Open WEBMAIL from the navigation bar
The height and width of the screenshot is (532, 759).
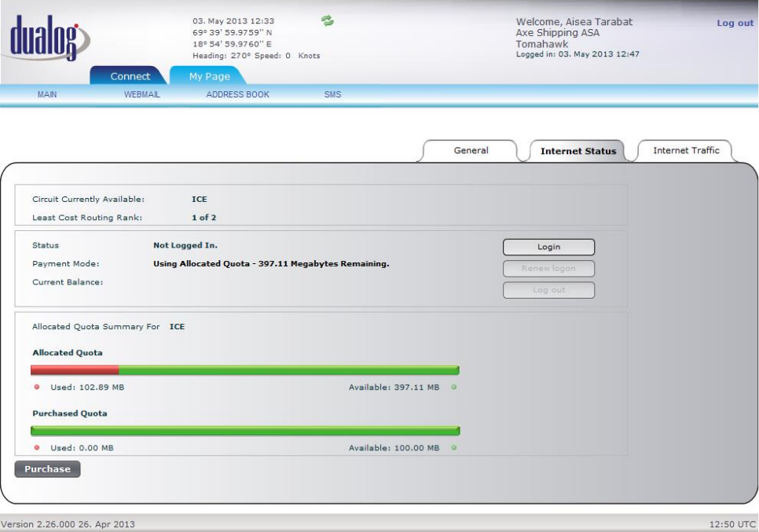pos(142,94)
